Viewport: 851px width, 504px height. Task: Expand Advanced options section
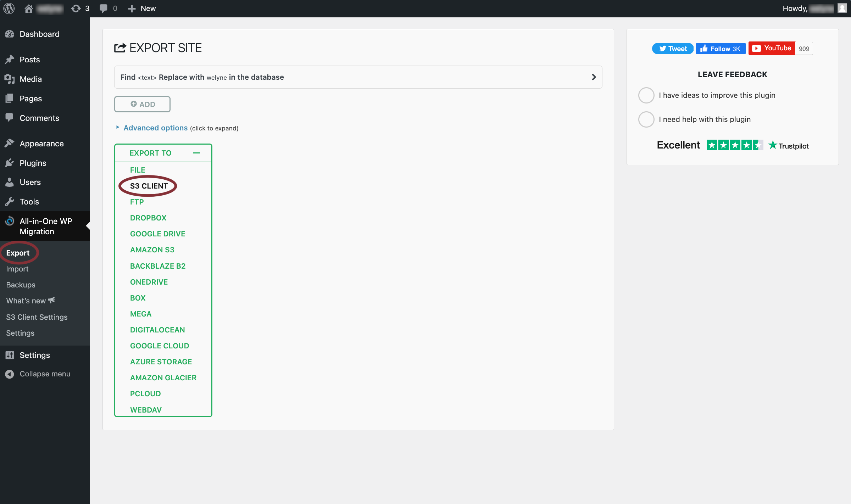(155, 127)
